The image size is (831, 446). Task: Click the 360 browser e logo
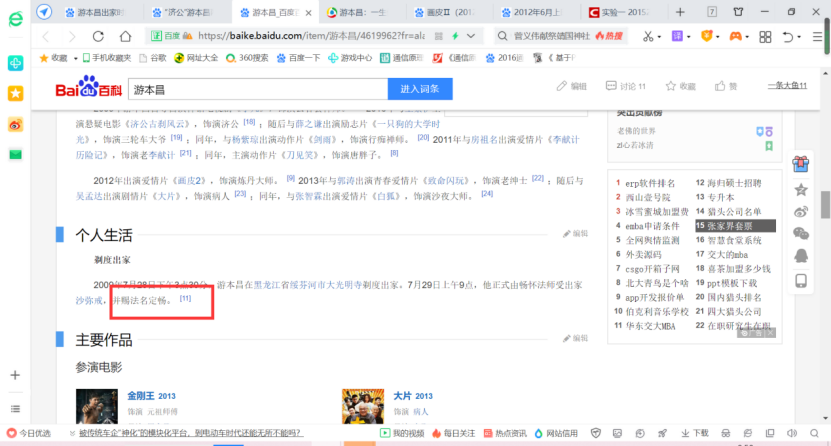[15, 19]
